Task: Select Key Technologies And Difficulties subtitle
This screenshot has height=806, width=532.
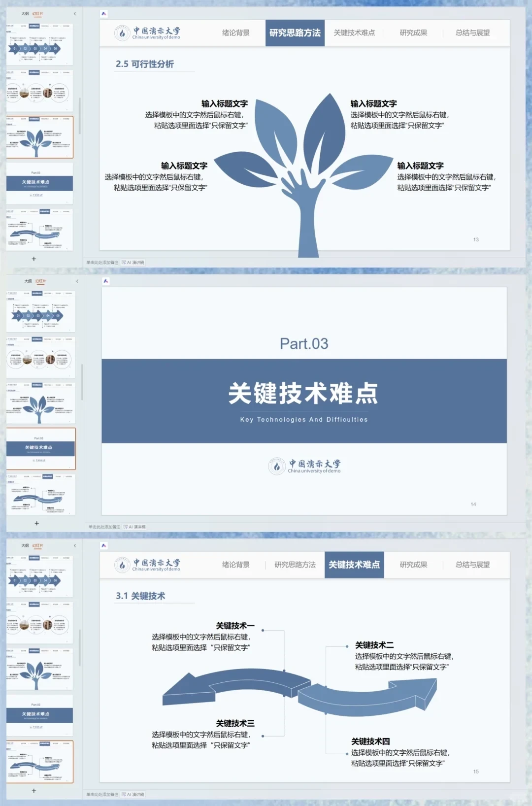Action: click(x=304, y=420)
